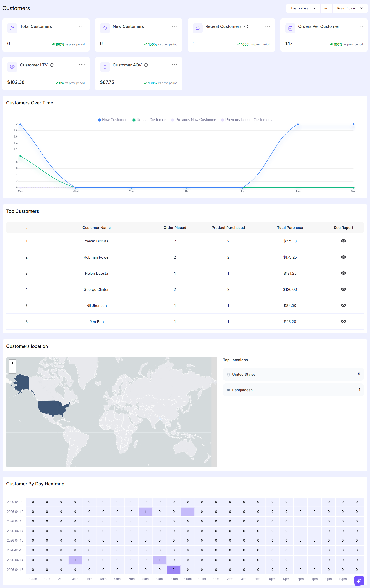Open Orders Per Customer options menu
Viewport: 370px width, 588px height.
[360, 26]
